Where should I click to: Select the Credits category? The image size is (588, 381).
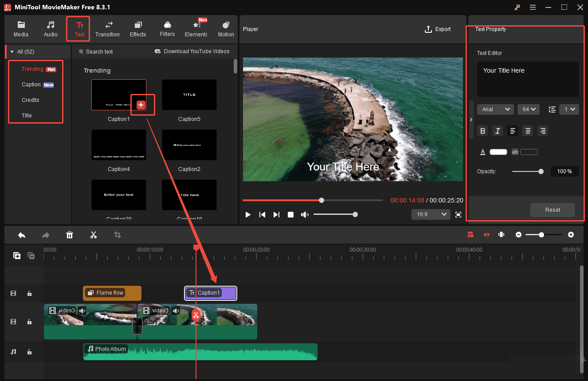30,100
